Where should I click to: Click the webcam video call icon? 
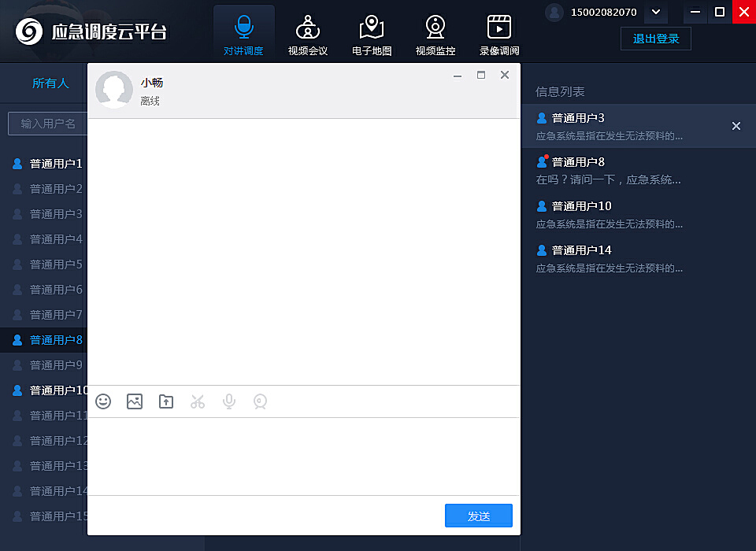click(x=261, y=401)
